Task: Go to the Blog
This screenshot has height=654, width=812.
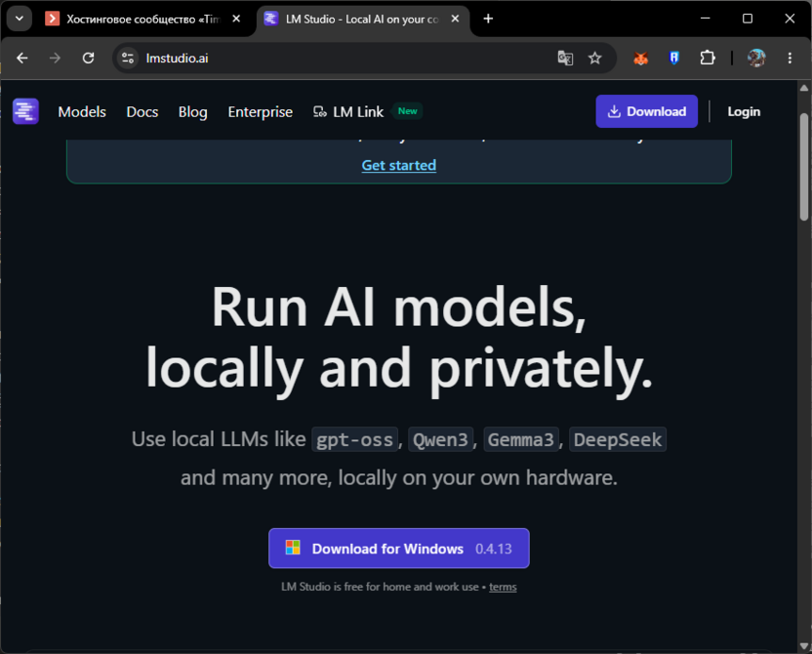Action: pos(192,112)
